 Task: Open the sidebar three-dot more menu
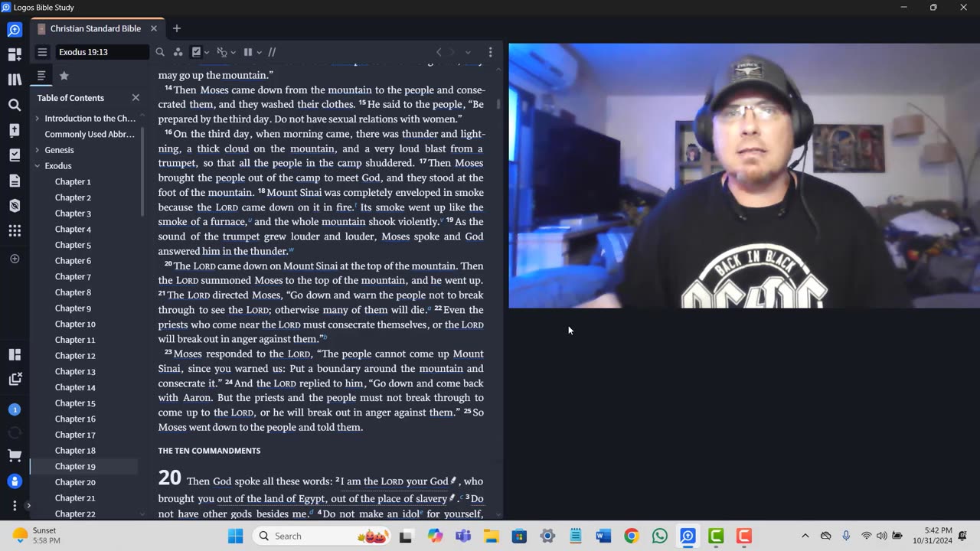[15, 506]
